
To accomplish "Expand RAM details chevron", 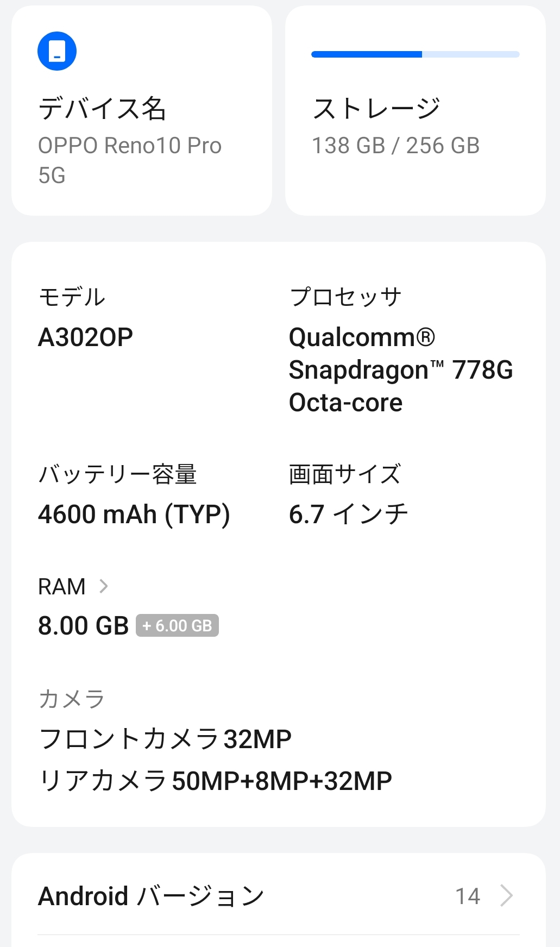I will pos(103,586).
